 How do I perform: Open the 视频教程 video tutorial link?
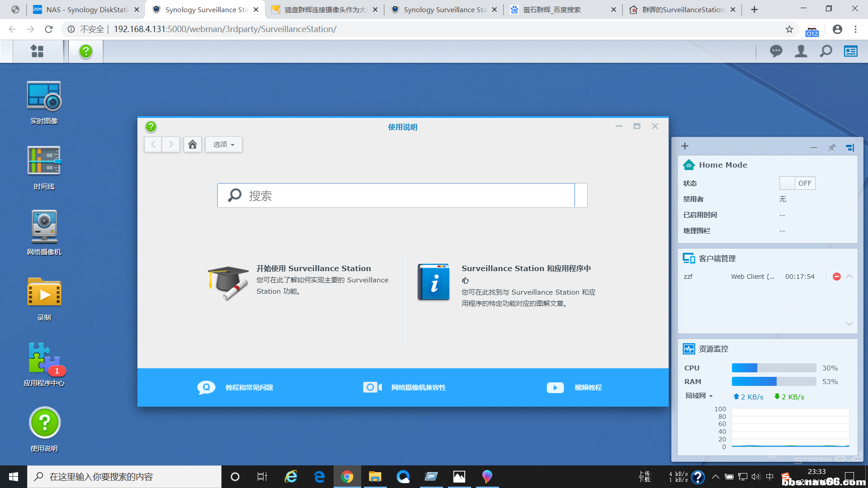click(x=588, y=387)
